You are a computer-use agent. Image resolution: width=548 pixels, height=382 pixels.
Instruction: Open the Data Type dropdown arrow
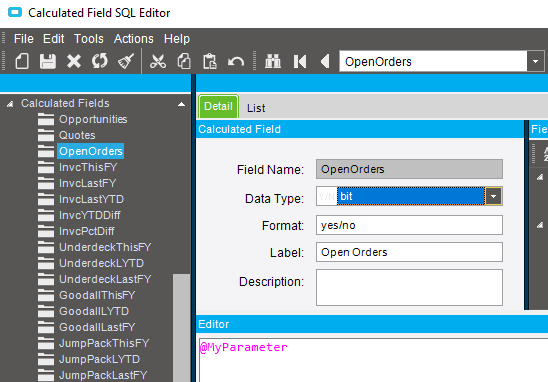coord(493,196)
